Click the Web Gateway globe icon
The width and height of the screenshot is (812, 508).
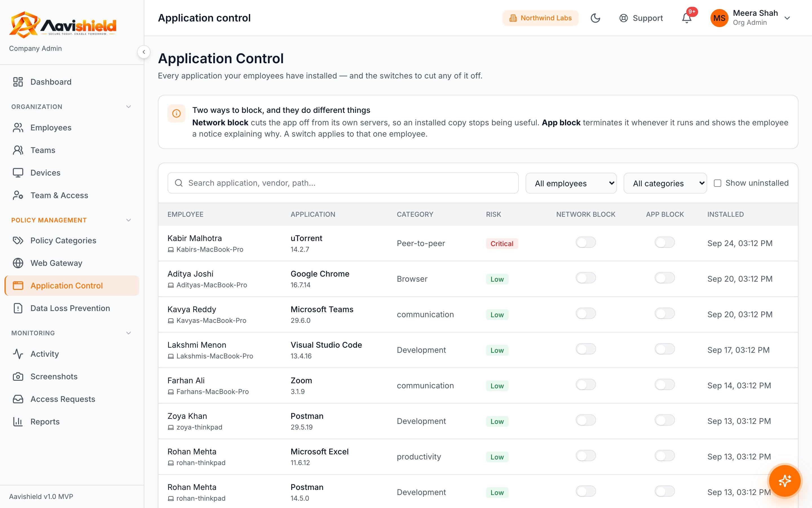(x=18, y=263)
